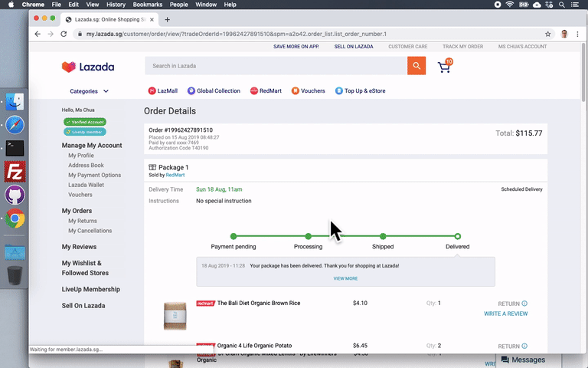Open the Brown Rice product thumbnail
Image resolution: width=588 pixels, height=368 pixels.
(x=175, y=316)
